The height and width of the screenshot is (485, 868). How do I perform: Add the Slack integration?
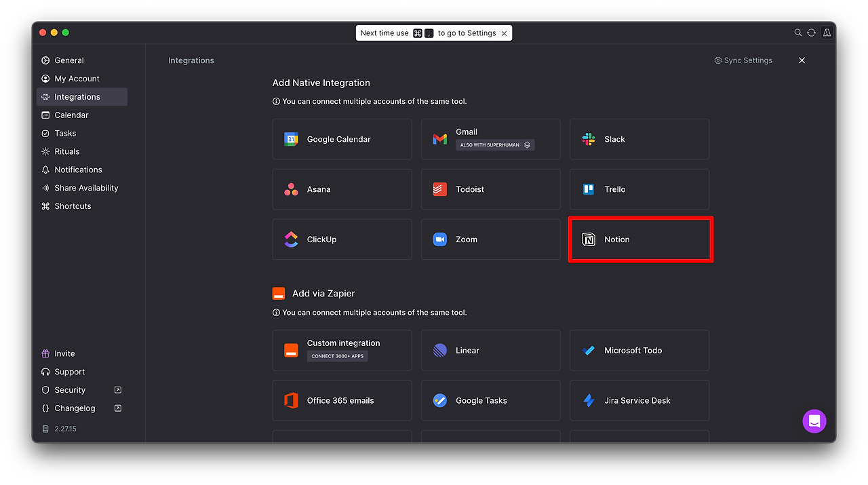click(639, 139)
